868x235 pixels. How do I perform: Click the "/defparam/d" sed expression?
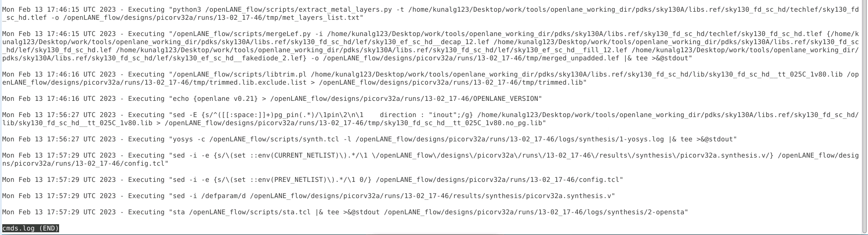[x=223, y=196]
